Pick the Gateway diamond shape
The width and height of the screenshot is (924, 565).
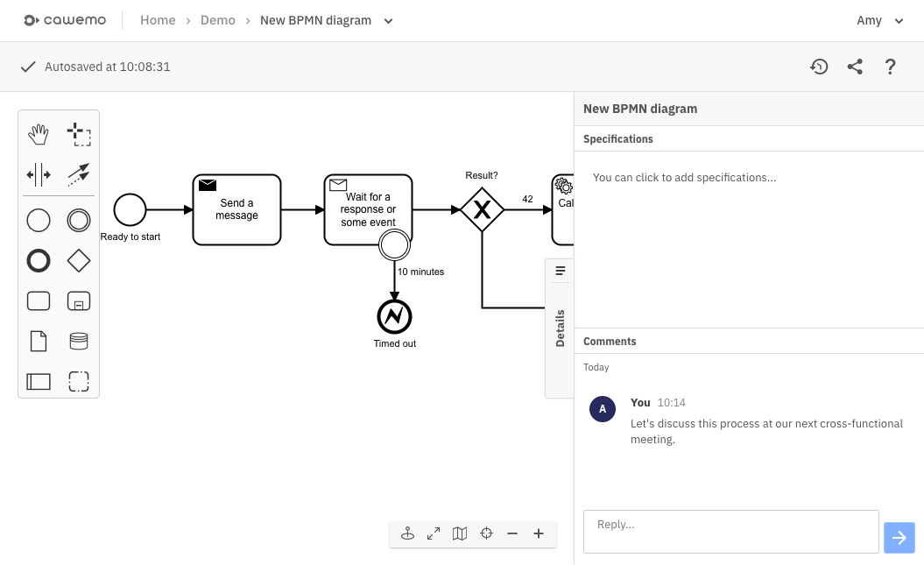coord(79,260)
